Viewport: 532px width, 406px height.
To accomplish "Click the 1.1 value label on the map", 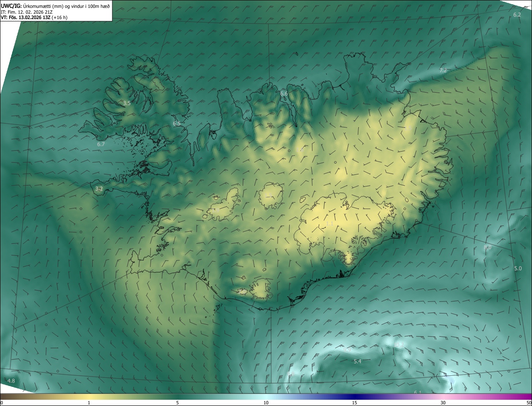I will point(330,224).
